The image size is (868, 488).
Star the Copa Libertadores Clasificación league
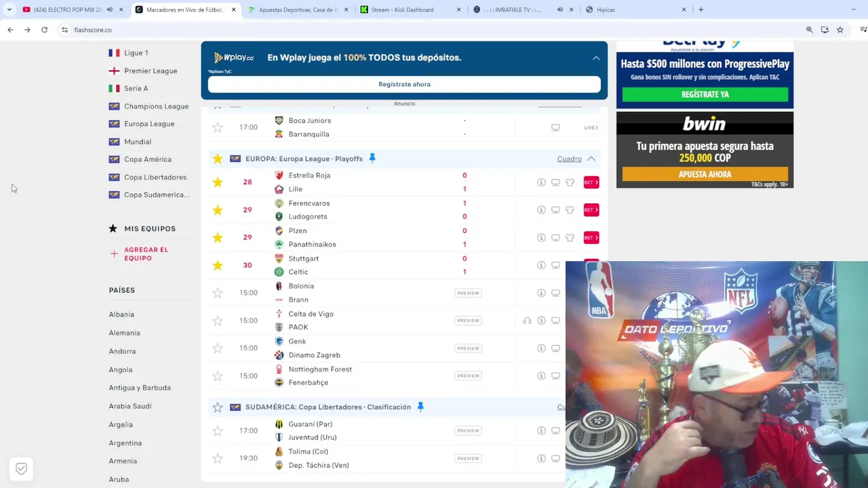[x=217, y=407]
